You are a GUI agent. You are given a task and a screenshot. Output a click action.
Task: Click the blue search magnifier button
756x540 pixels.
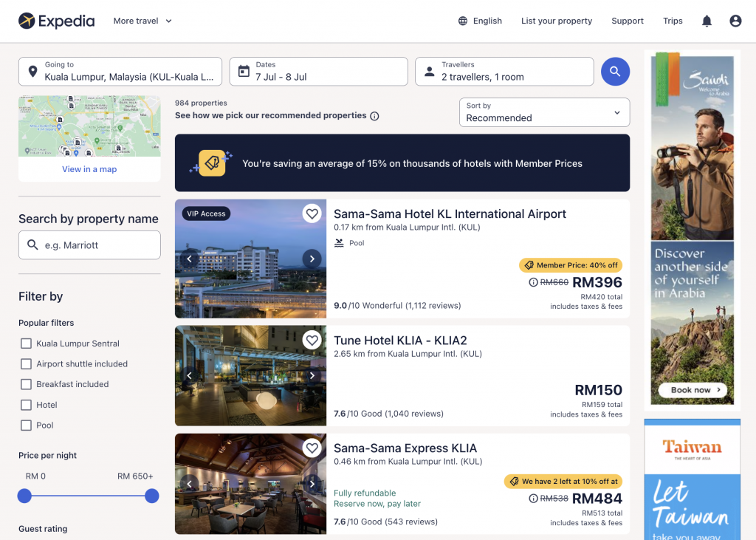click(615, 72)
